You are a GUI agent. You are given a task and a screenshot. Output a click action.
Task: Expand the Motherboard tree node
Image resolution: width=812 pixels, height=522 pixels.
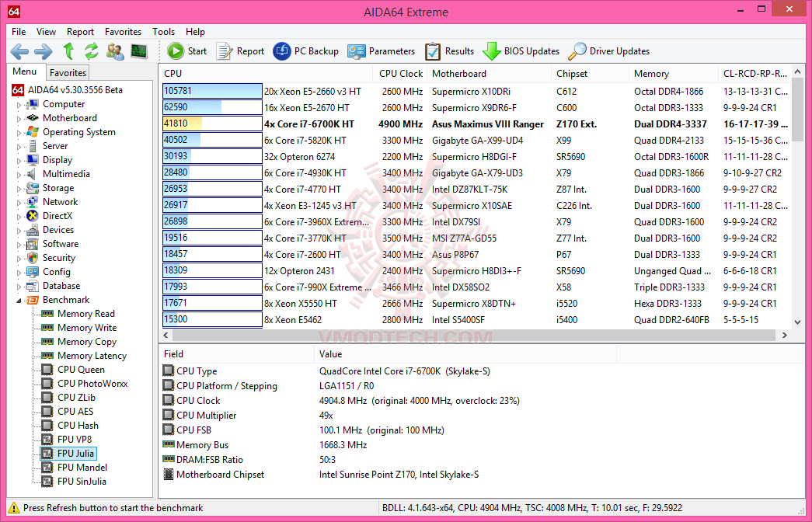pyautogui.click(x=19, y=119)
